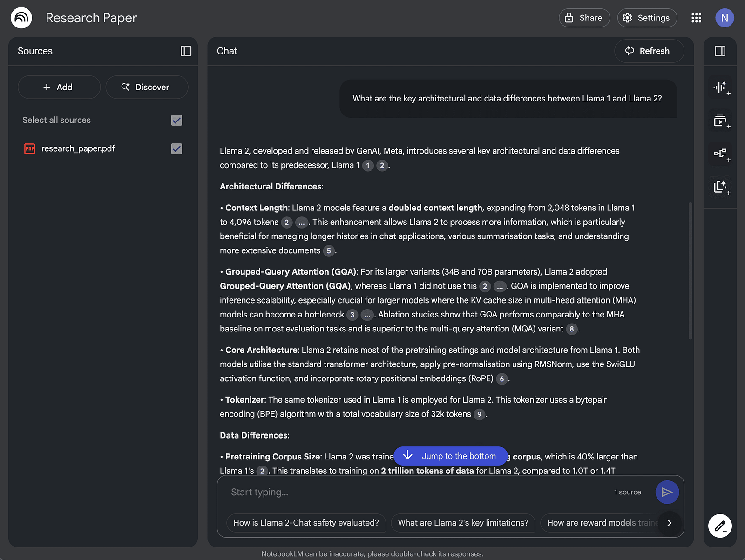Viewport: 745px width, 560px height.
Task: Click the 'Research Paper' notebook title
Action: click(91, 18)
